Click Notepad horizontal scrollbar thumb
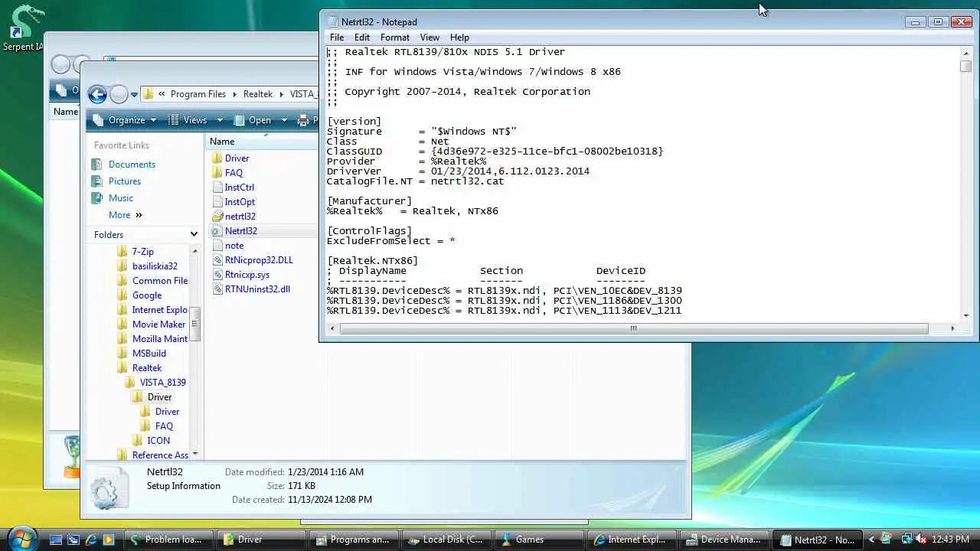Image resolution: width=980 pixels, height=551 pixels. (634, 328)
